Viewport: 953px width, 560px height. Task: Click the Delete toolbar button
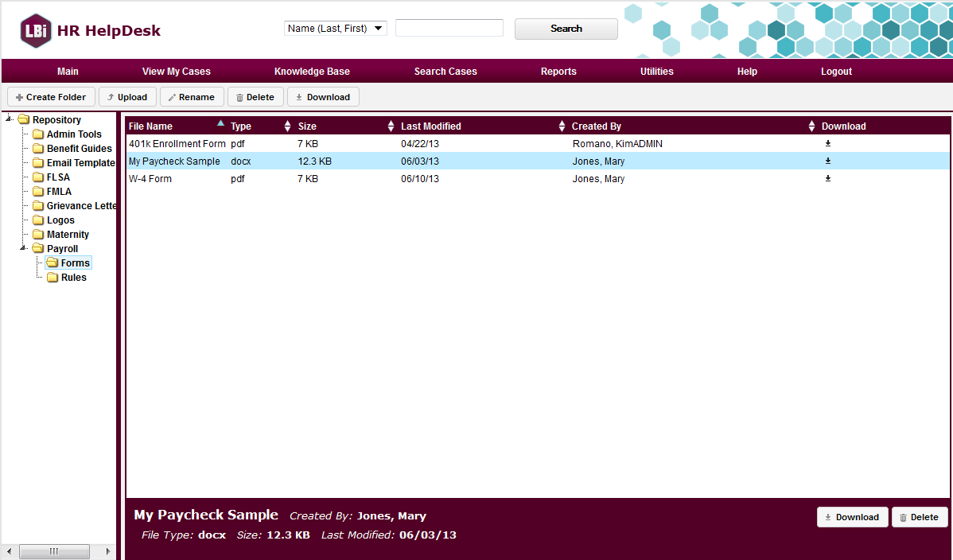point(255,97)
